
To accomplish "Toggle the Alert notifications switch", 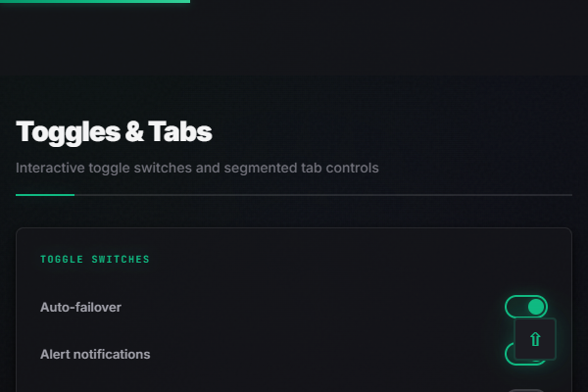I will pyautogui.click(x=512, y=352).
